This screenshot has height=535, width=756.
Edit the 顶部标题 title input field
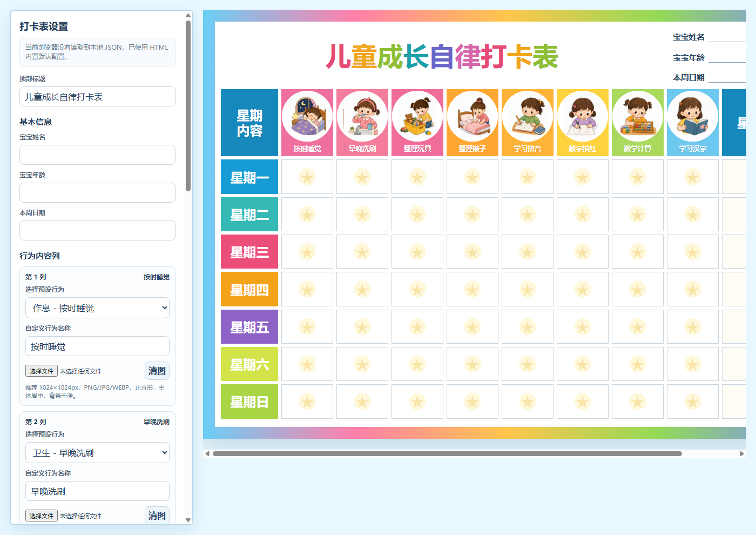tap(97, 97)
